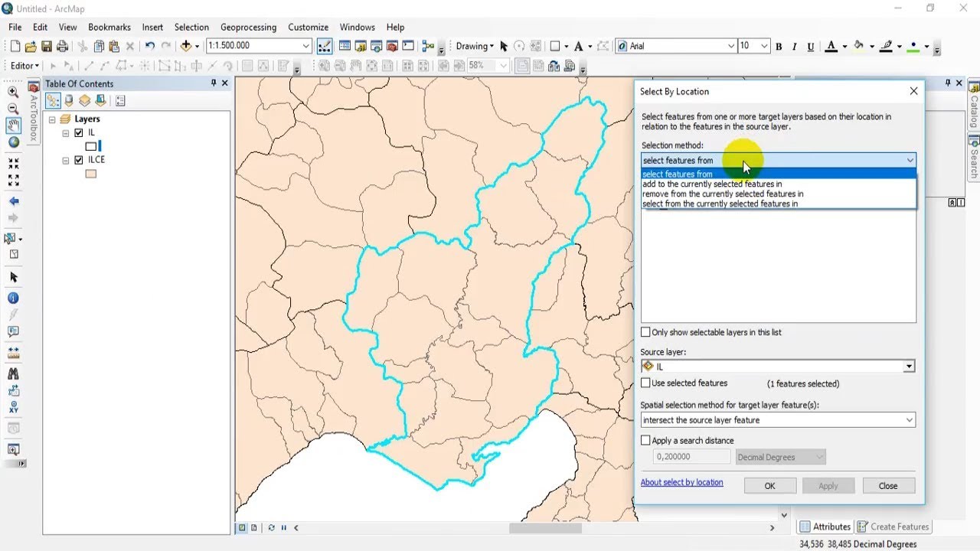Select the Pan hand tool
The image size is (980, 551).
pyautogui.click(x=13, y=126)
